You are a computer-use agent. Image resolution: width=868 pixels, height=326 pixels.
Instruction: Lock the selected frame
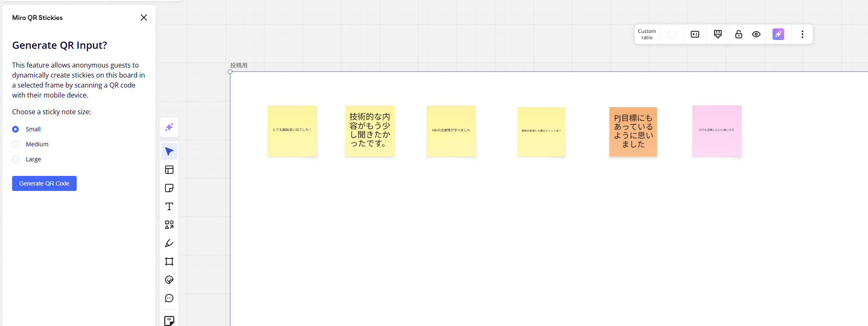coord(739,34)
